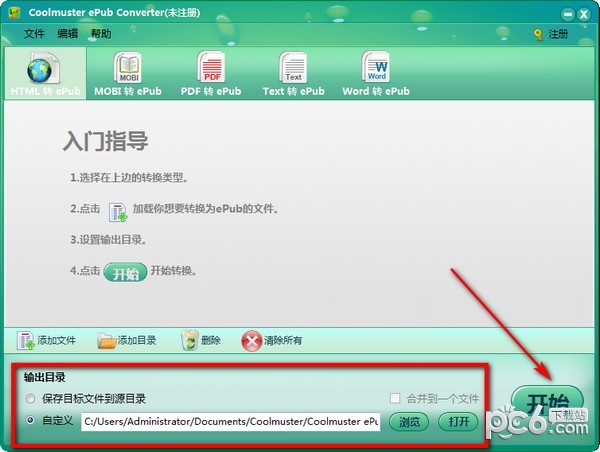Viewport: 600px width, 452px height.
Task: Open the PDF 转 ePub conversion mode
Action: (211, 73)
